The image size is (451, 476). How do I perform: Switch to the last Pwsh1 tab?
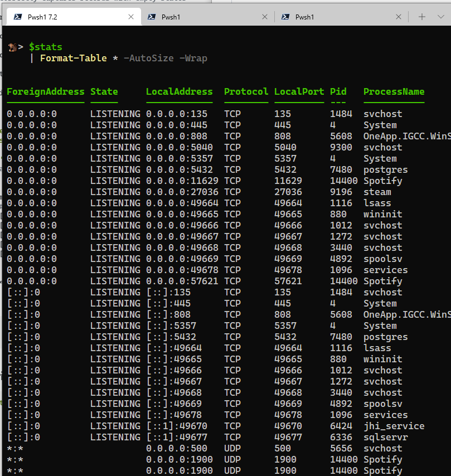[x=341, y=17]
